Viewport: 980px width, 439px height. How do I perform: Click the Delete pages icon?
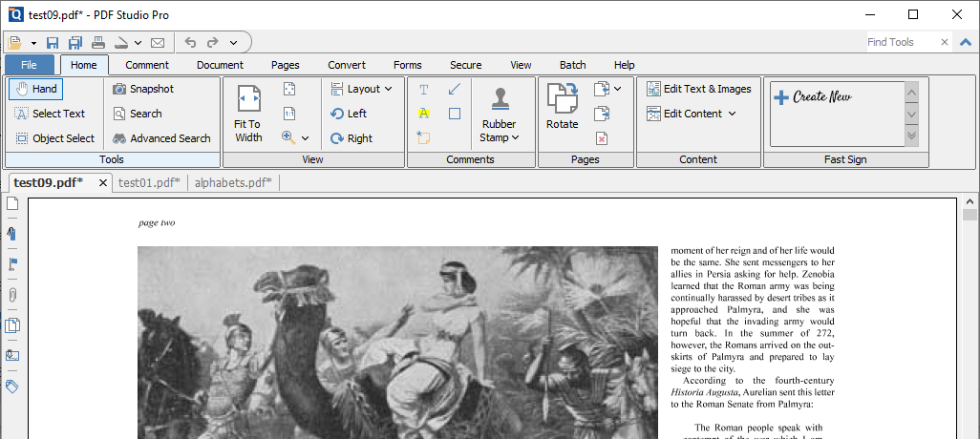pyautogui.click(x=601, y=138)
